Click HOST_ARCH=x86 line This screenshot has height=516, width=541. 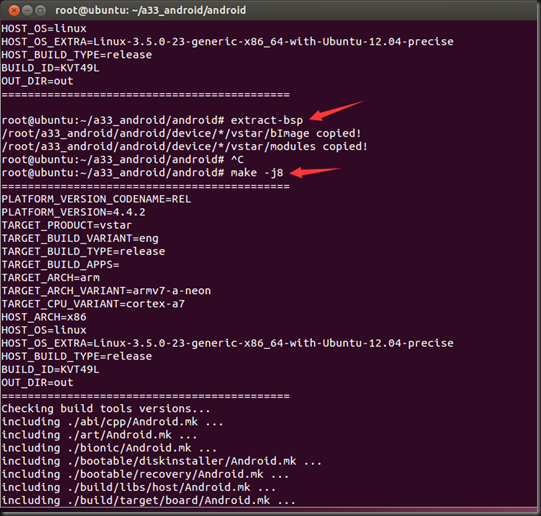point(44,317)
